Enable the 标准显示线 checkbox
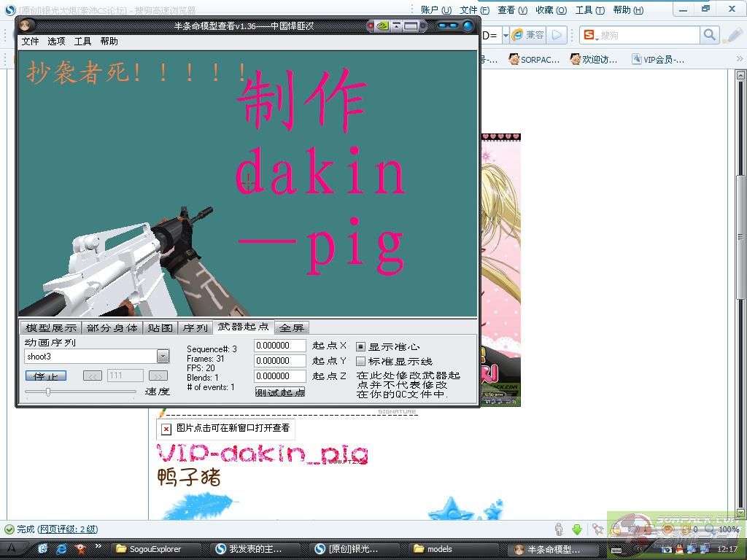This screenshot has width=747, height=560. (360, 361)
